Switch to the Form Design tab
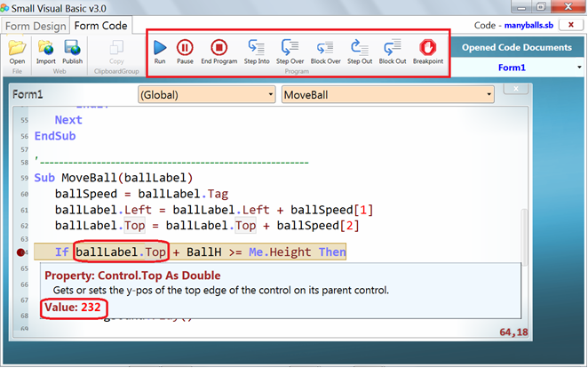 click(x=36, y=26)
